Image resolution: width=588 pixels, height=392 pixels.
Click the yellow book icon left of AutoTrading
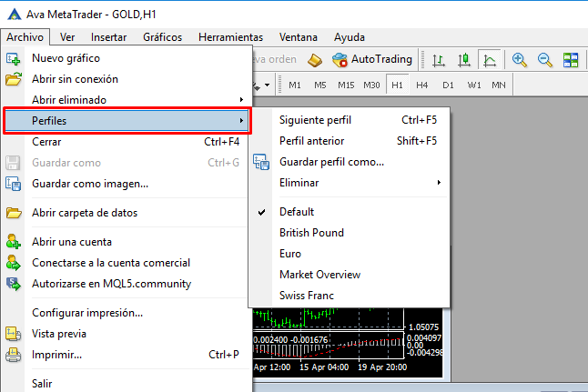click(x=315, y=60)
